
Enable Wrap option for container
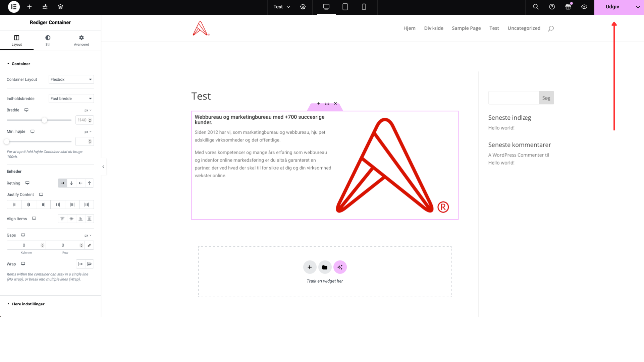[x=89, y=264]
